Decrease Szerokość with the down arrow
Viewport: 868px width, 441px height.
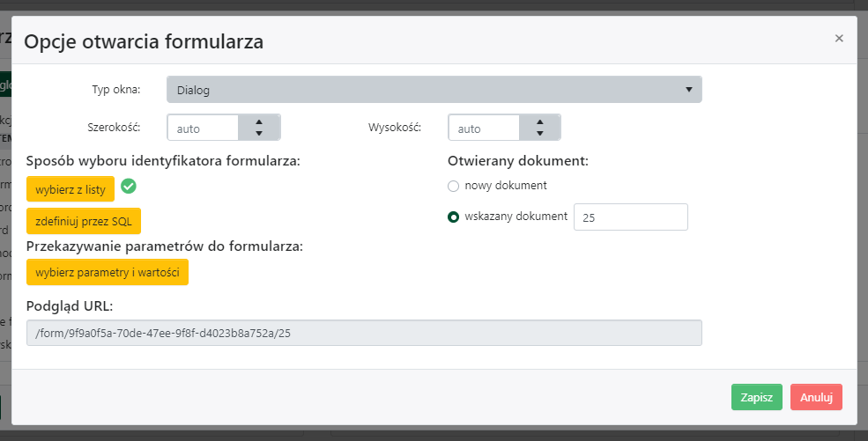click(258, 134)
